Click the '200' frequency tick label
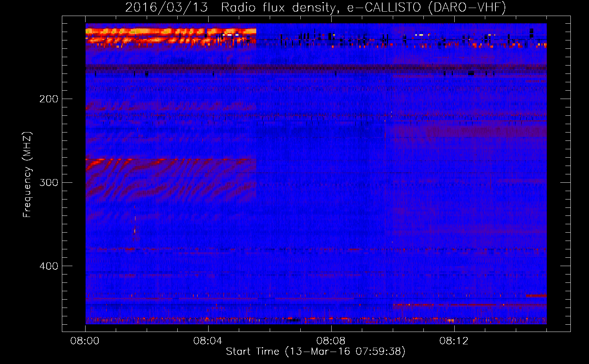This screenshot has height=364, width=589. (x=49, y=99)
